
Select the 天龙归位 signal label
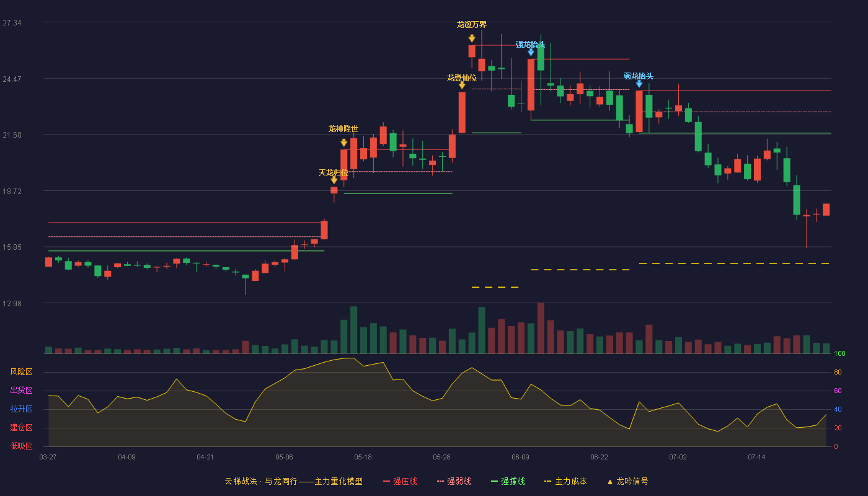tap(334, 172)
